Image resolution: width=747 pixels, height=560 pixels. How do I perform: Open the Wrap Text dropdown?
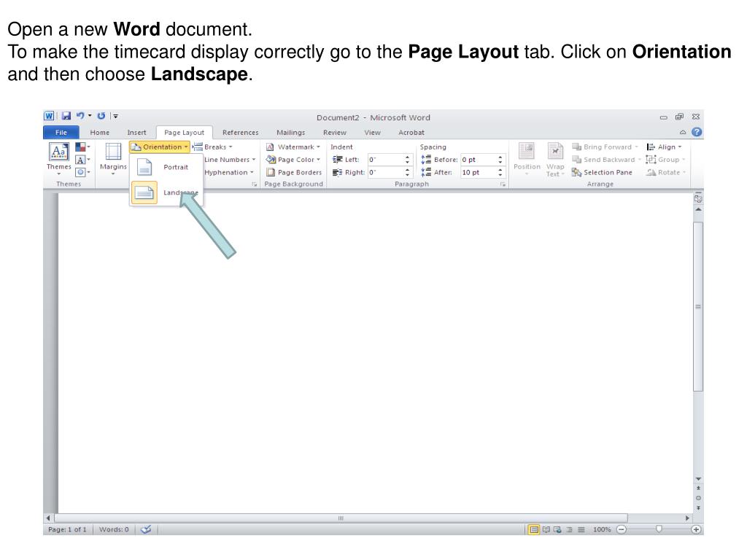click(x=555, y=159)
